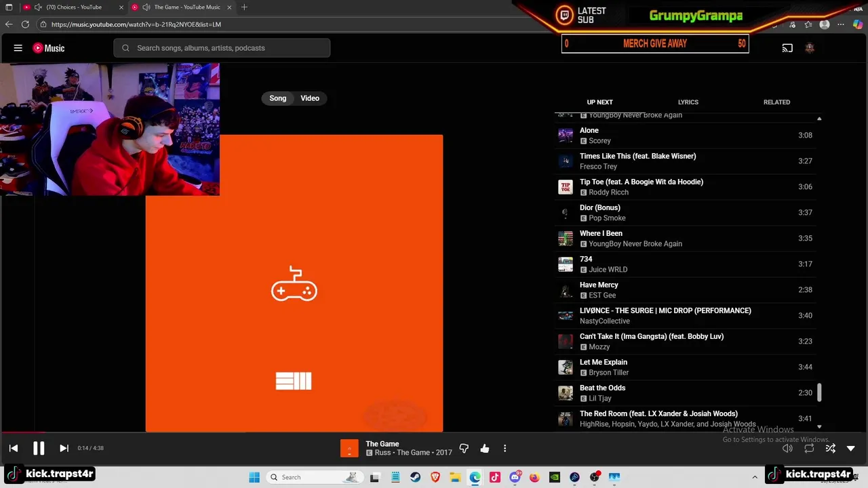868x488 pixels.
Task: Click the Beat the Odds thumbnail
Action: (565, 393)
